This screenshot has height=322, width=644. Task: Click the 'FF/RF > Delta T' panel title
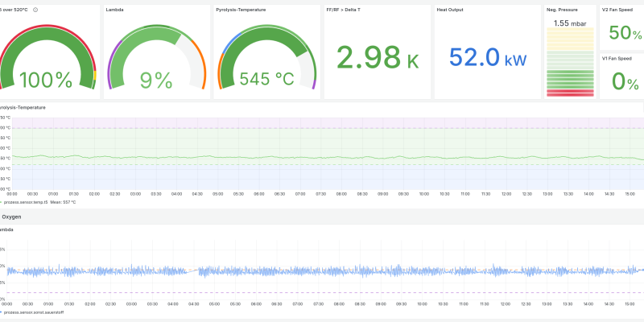344,10
